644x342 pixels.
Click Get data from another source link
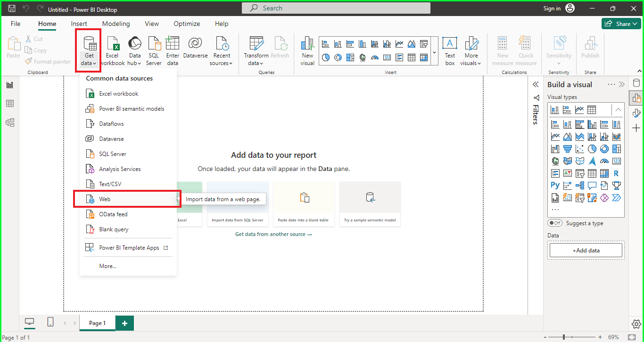pyautogui.click(x=273, y=234)
